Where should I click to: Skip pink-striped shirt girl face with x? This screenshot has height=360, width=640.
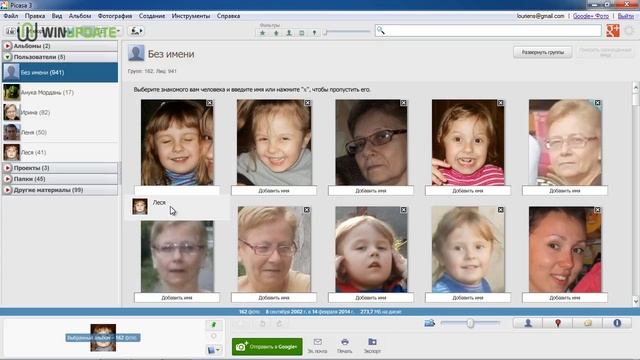tap(500, 103)
